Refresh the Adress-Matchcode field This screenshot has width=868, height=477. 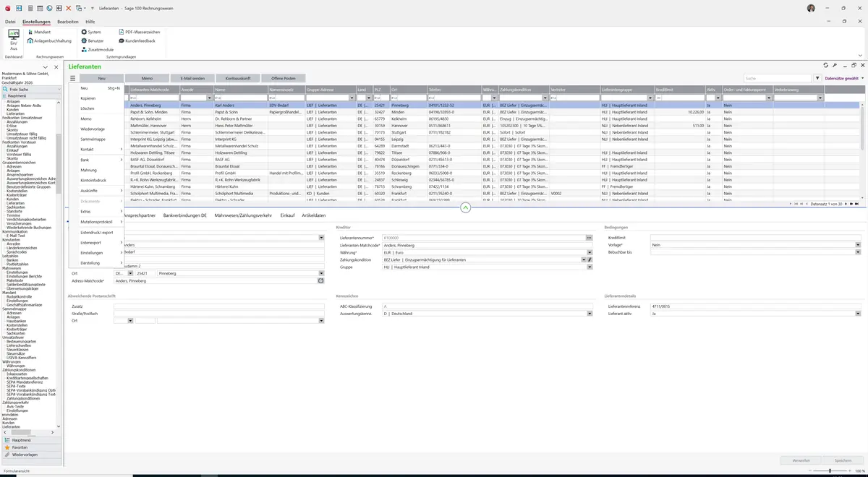coord(320,280)
